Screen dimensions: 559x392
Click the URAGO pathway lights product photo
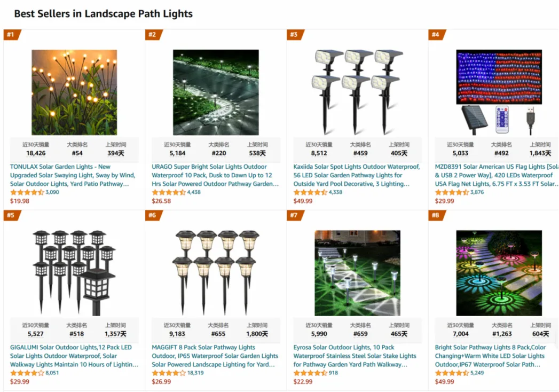point(216,92)
